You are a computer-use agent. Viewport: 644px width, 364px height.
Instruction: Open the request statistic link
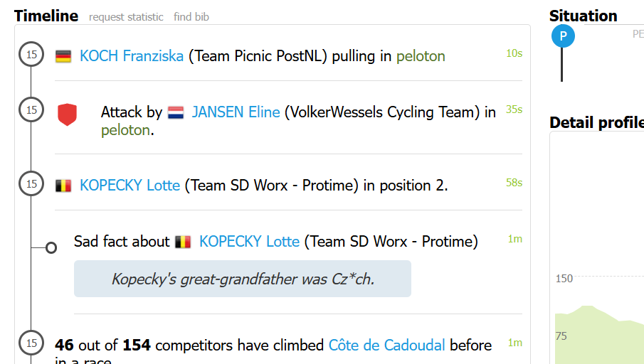pos(126,17)
